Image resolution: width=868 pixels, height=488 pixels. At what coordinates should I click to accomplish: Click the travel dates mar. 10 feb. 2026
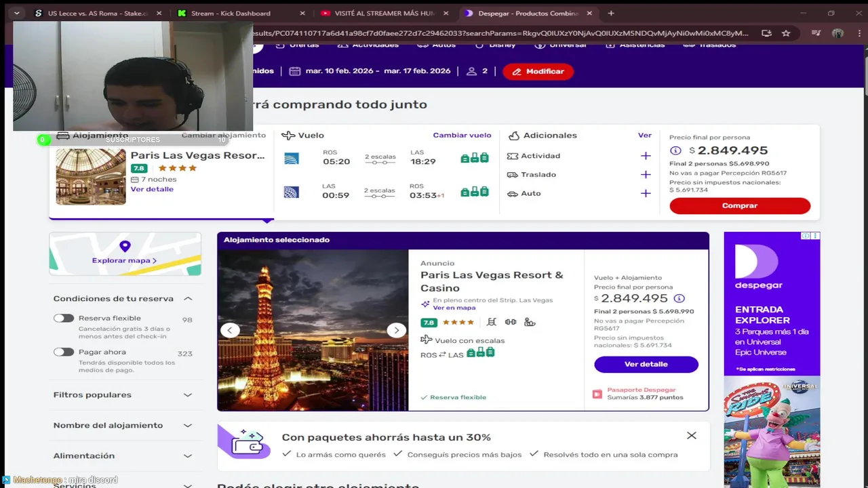click(378, 71)
